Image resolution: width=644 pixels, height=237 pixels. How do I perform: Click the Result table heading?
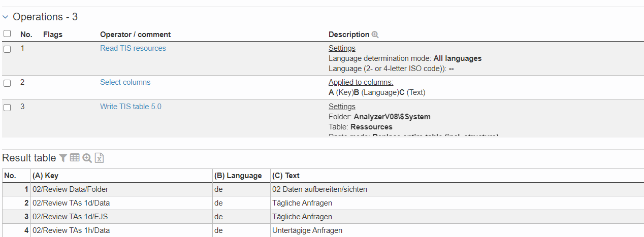click(29, 158)
